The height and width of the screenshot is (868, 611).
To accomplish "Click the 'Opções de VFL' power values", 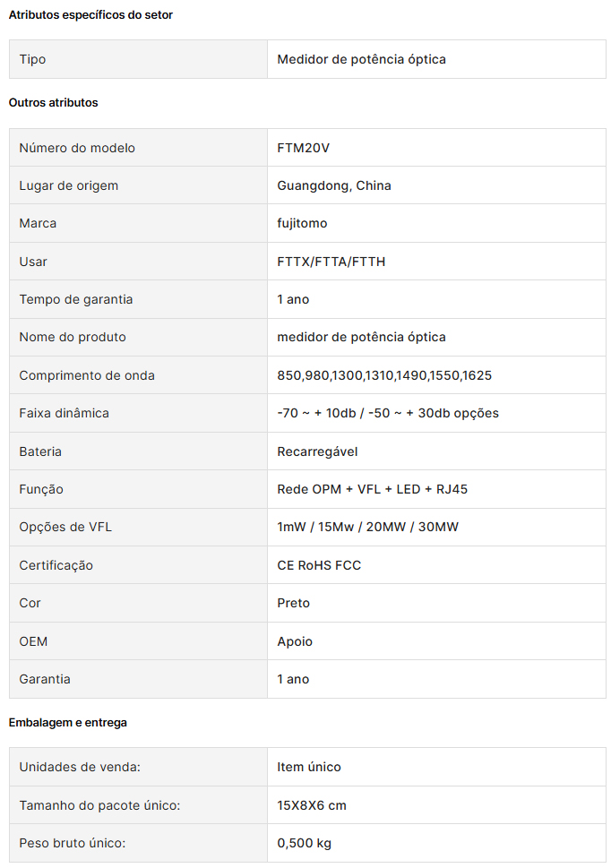I will [367, 527].
